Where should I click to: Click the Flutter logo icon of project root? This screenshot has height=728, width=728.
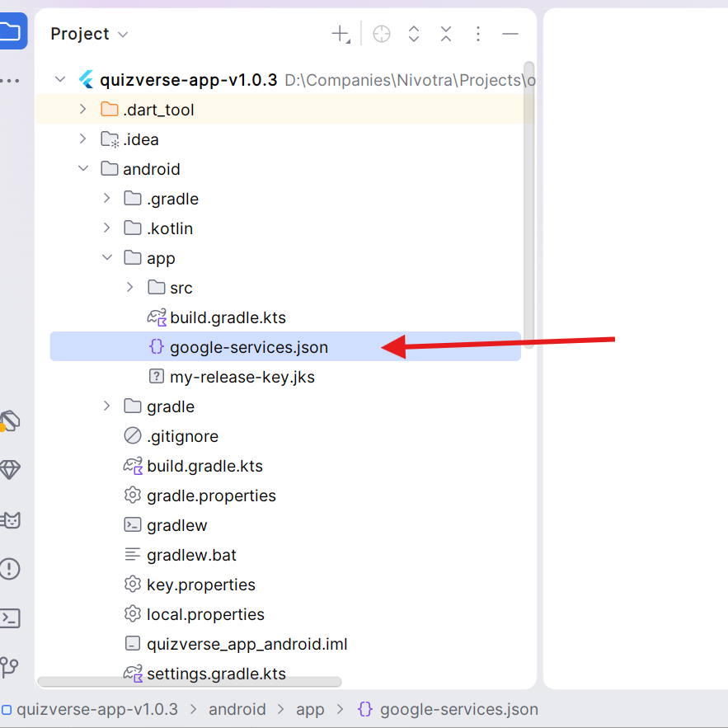tap(87, 79)
